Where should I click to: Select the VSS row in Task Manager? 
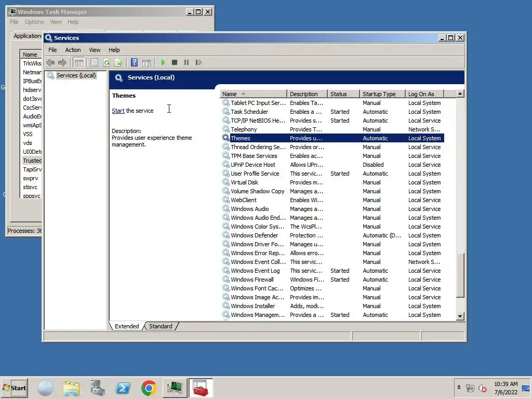(x=32, y=134)
